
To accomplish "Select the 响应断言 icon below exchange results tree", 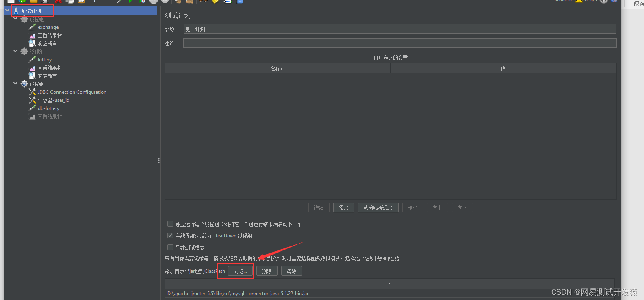I will point(33,43).
